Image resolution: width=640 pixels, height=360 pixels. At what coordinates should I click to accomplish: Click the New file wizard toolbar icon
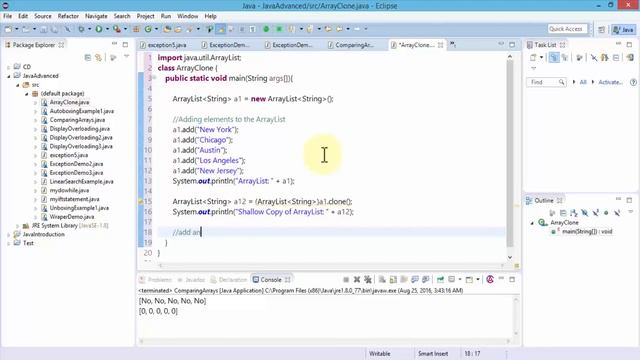(9, 29)
